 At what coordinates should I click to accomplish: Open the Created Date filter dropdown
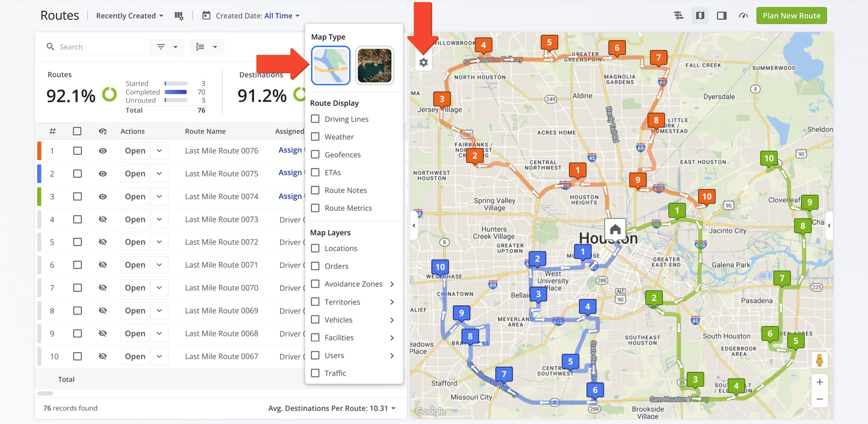(x=251, y=16)
